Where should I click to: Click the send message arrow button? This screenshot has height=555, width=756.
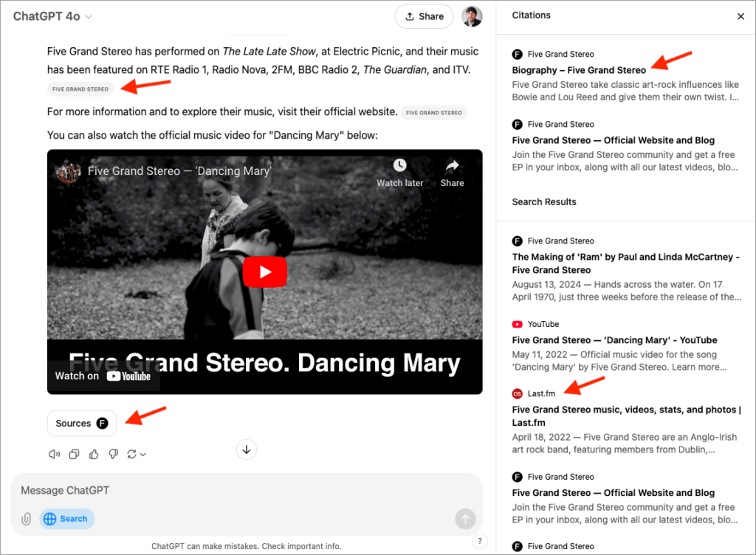point(465,519)
